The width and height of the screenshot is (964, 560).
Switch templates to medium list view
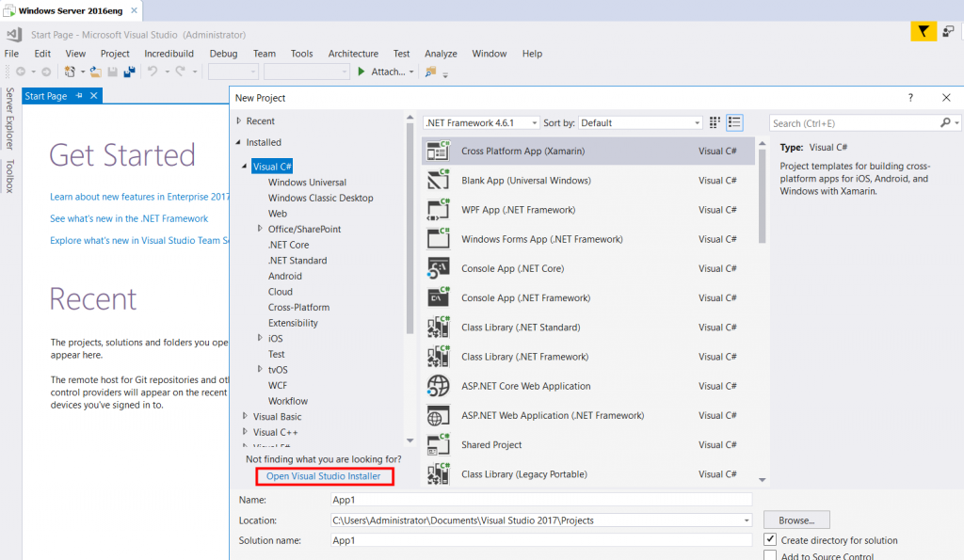point(734,123)
